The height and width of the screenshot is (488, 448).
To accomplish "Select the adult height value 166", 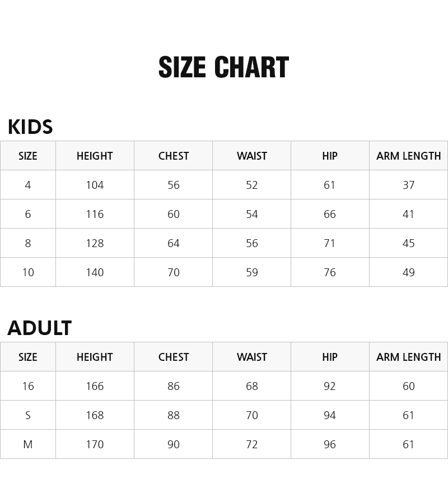I will pyautogui.click(x=95, y=386).
